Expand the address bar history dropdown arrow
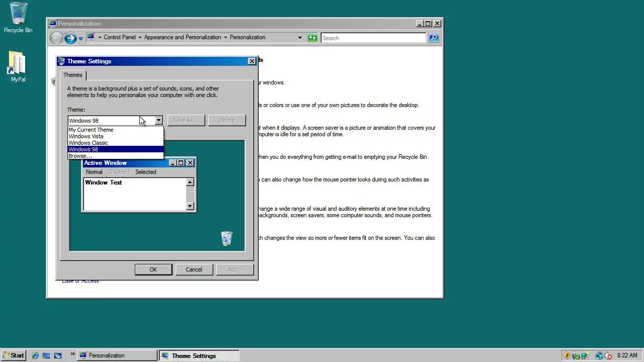The width and height of the screenshot is (644, 362). 300,38
